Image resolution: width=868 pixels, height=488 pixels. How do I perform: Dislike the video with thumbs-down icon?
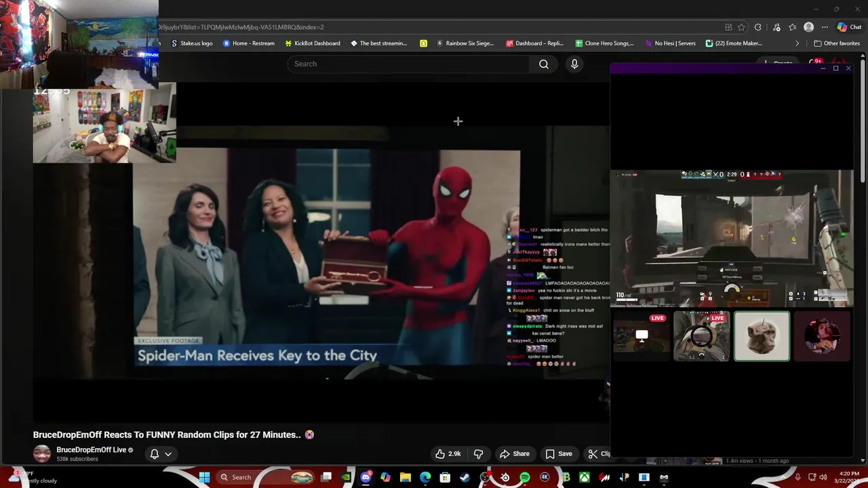(478, 453)
